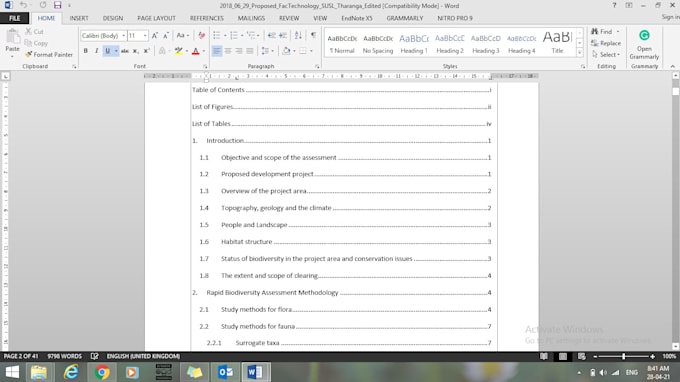
Task: Activate Format Painter
Action: [x=49, y=55]
